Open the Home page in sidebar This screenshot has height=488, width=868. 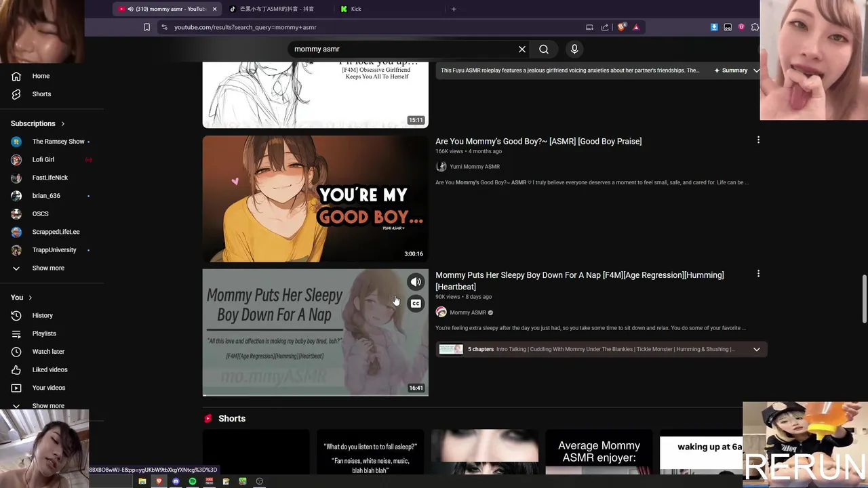pos(41,76)
